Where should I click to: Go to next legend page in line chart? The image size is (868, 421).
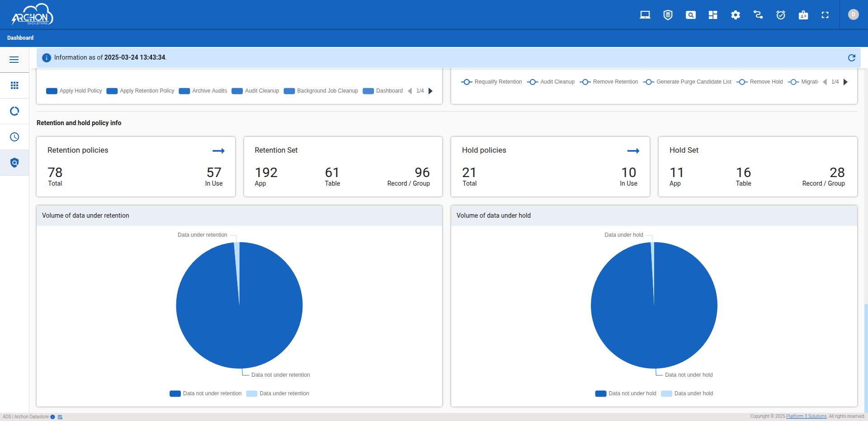846,82
